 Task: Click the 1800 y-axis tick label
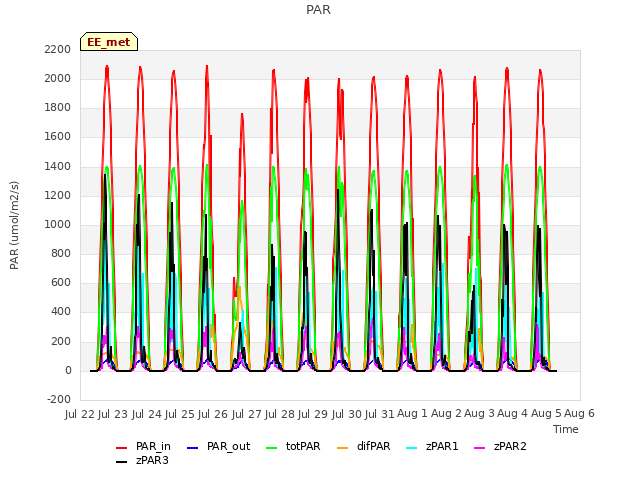point(58,107)
